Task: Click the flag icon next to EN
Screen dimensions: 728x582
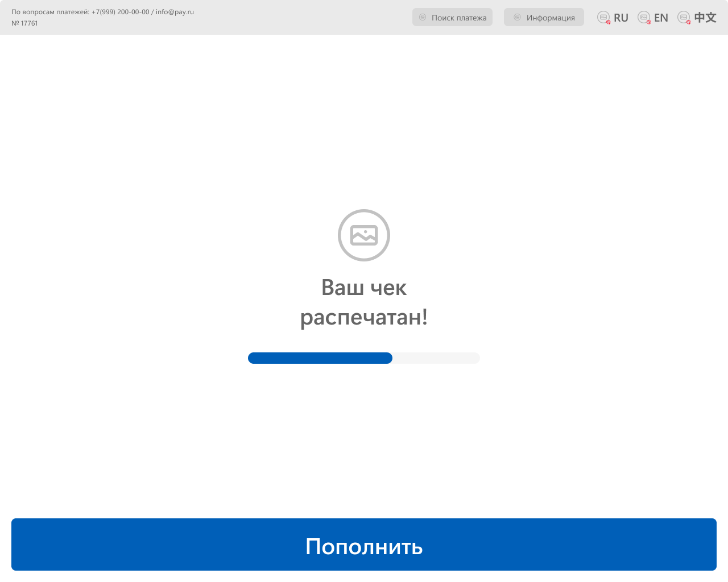Action: 644,17
